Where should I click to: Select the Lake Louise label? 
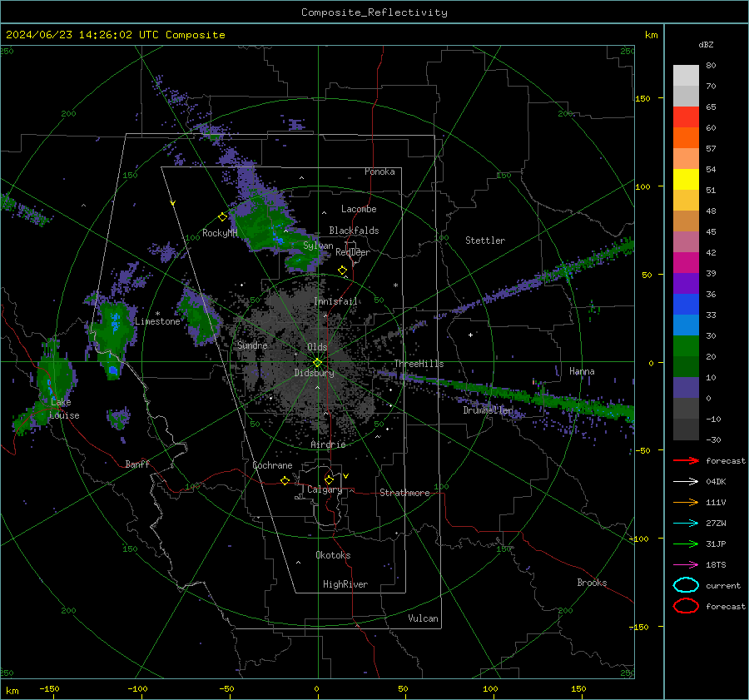[x=64, y=409]
